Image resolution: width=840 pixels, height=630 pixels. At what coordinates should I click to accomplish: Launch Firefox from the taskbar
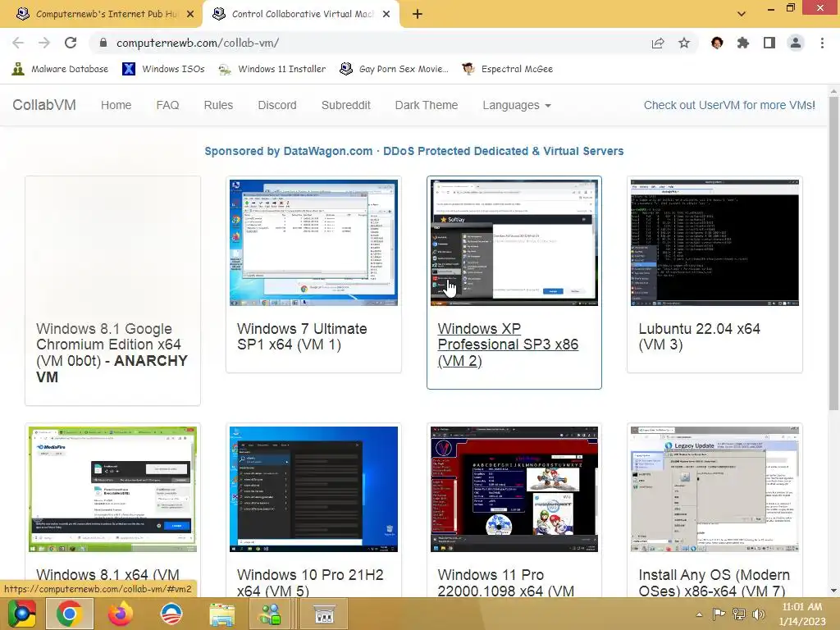121,614
